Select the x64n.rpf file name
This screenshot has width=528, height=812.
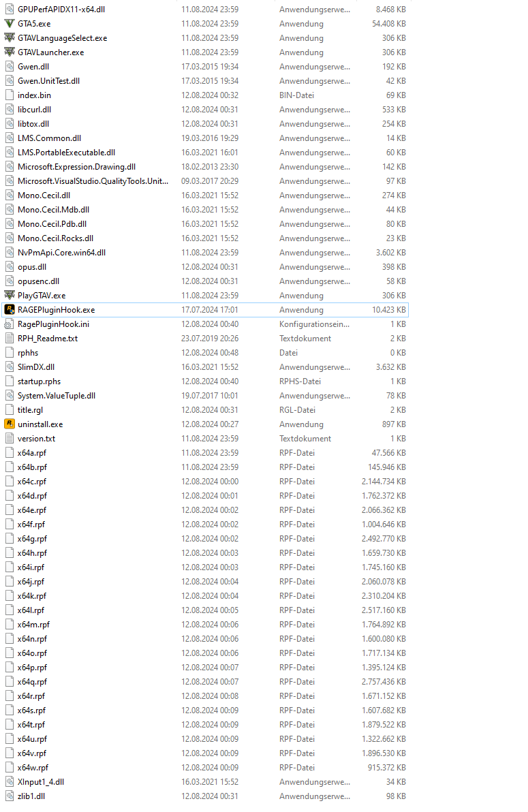tap(32, 639)
